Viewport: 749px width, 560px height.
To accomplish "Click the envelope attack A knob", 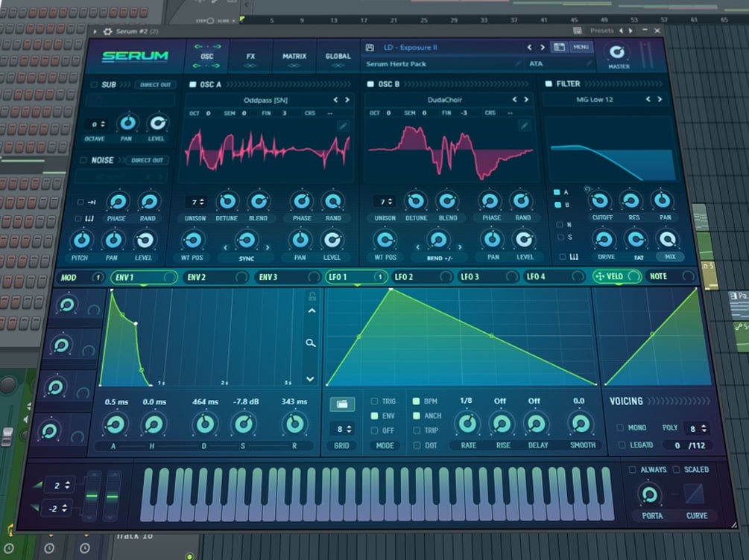I will 115,424.
